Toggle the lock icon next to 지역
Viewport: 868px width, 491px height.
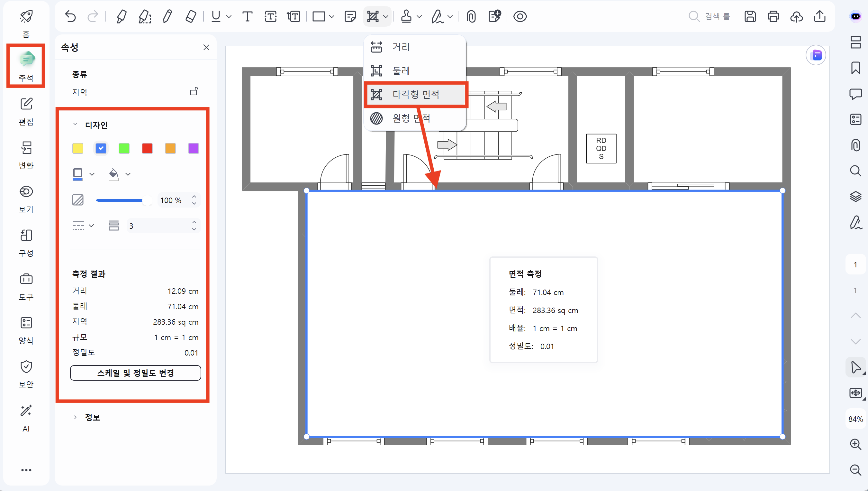pyautogui.click(x=194, y=91)
